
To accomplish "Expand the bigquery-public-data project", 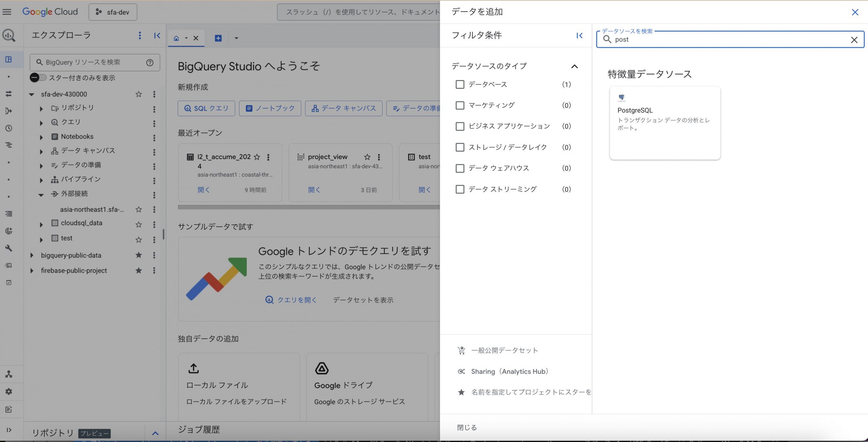I will pos(32,255).
